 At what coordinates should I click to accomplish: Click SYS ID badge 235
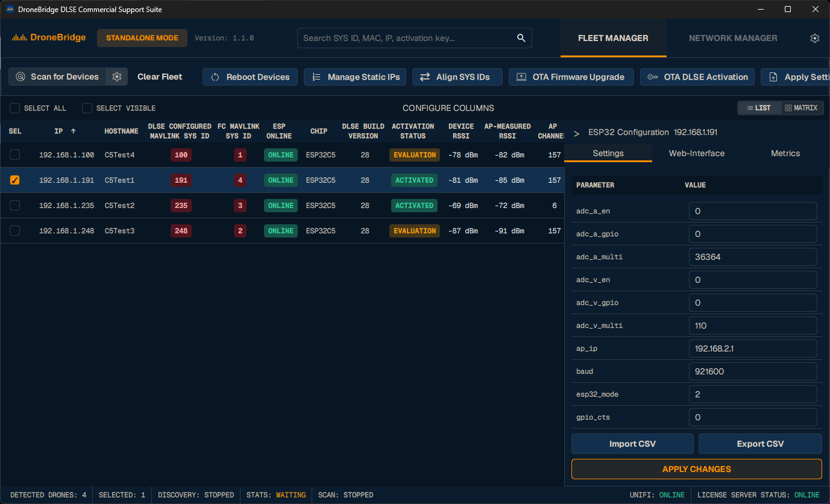pyautogui.click(x=181, y=206)
